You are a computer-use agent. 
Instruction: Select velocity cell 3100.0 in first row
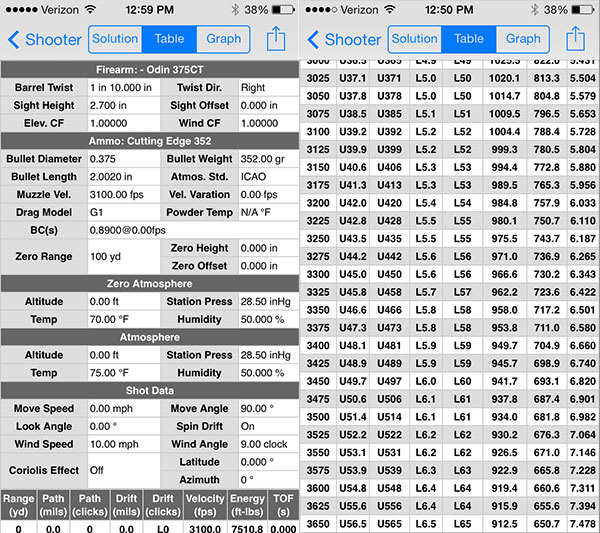click(205, 529)
